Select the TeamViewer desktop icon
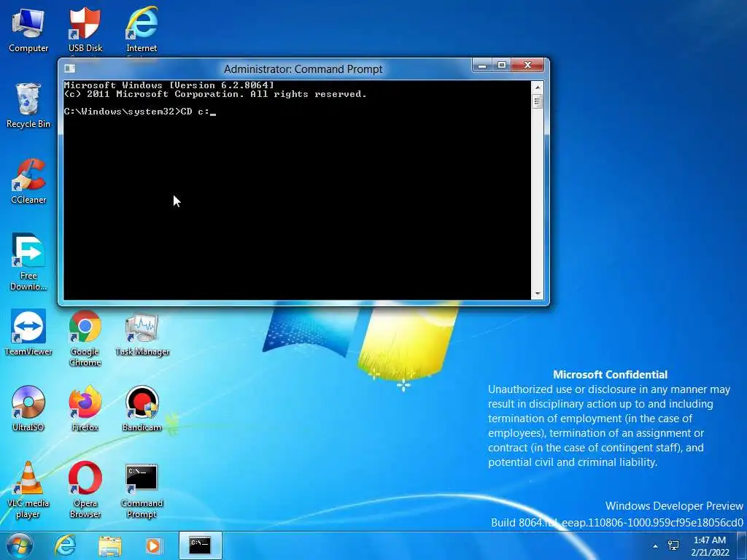 (28, 332)
